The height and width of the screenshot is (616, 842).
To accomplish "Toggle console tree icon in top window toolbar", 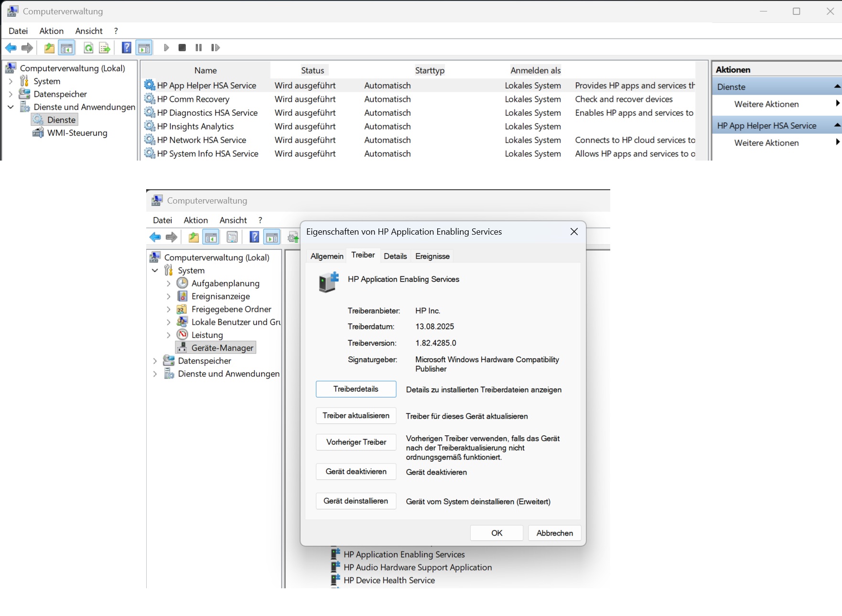I will point(66,48).
